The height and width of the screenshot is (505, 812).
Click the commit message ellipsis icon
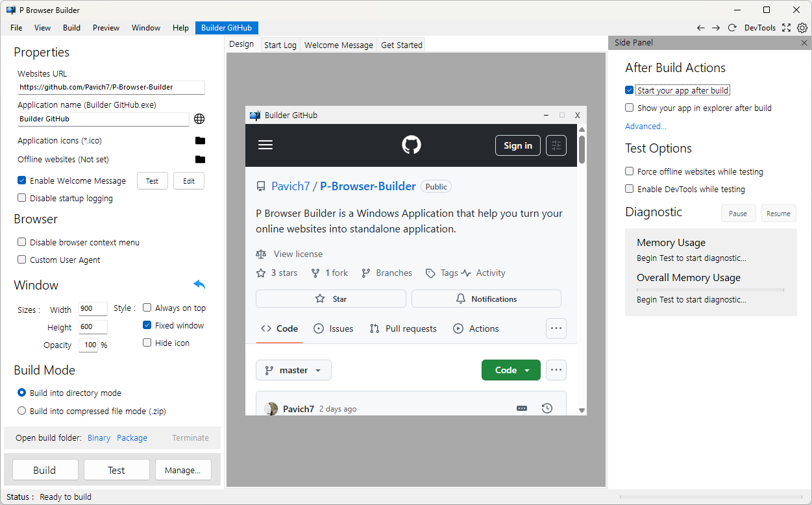(x=522, y=408)
